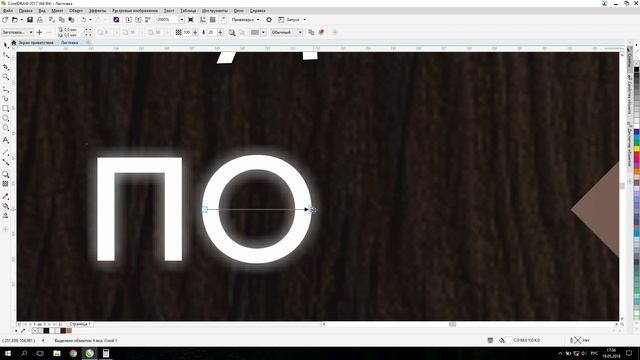
Task: Click the Export icon in toolbar
Action: [138, 20]
